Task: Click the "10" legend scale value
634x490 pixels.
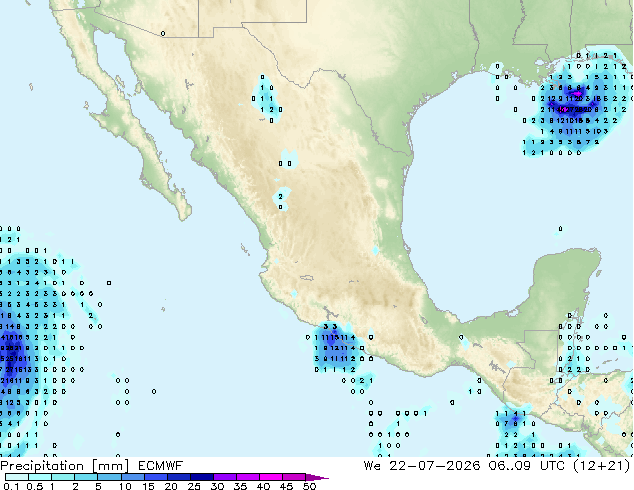Action: point(125,486)
